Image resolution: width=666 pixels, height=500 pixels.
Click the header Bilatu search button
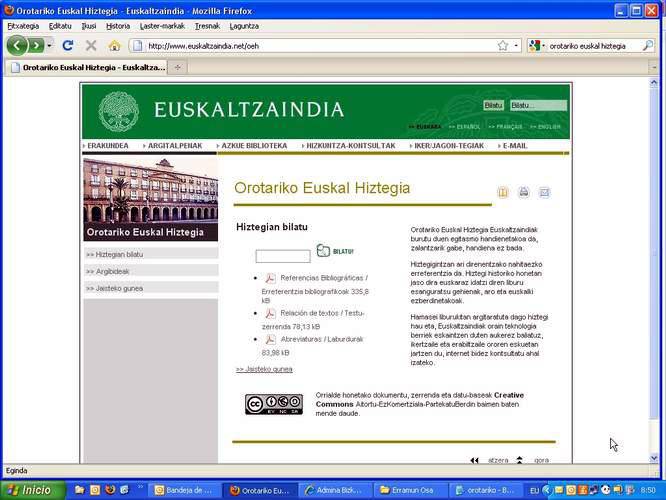(x=493, y=105)
